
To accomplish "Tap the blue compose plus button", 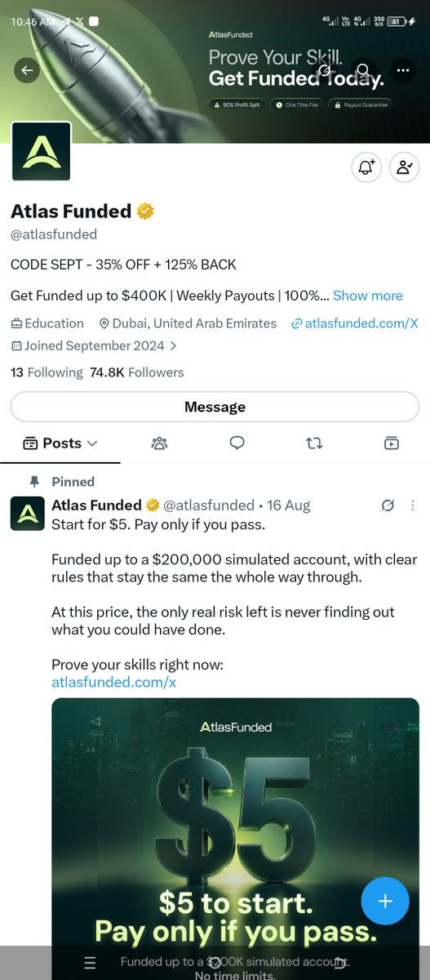I will pyautogui.click(x=385, y=901).
